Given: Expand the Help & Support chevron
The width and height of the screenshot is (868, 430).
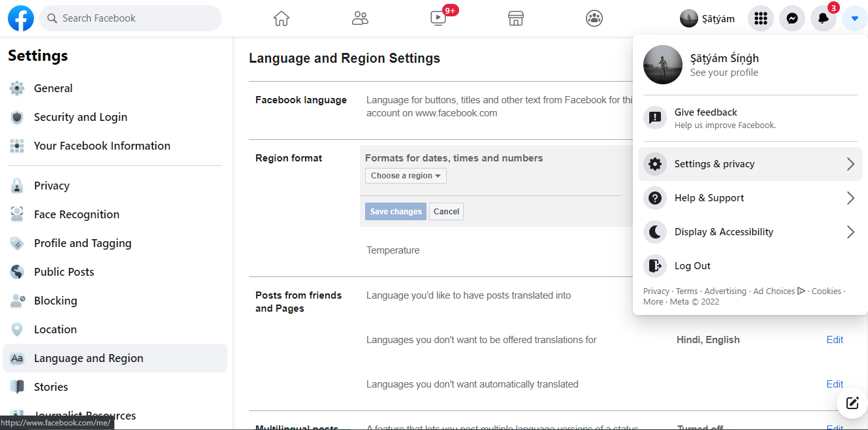Looking at the screenshot, I should tap(850, 198).
